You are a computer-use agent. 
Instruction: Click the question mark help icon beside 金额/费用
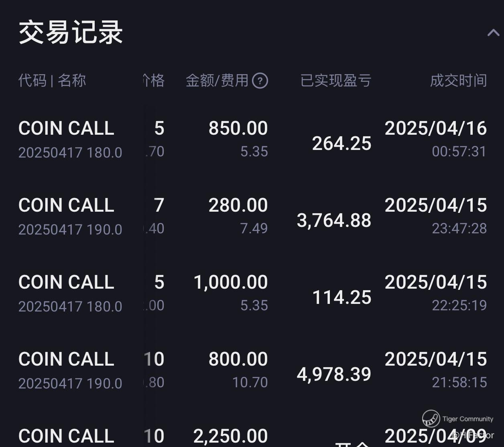pos(260,81)
